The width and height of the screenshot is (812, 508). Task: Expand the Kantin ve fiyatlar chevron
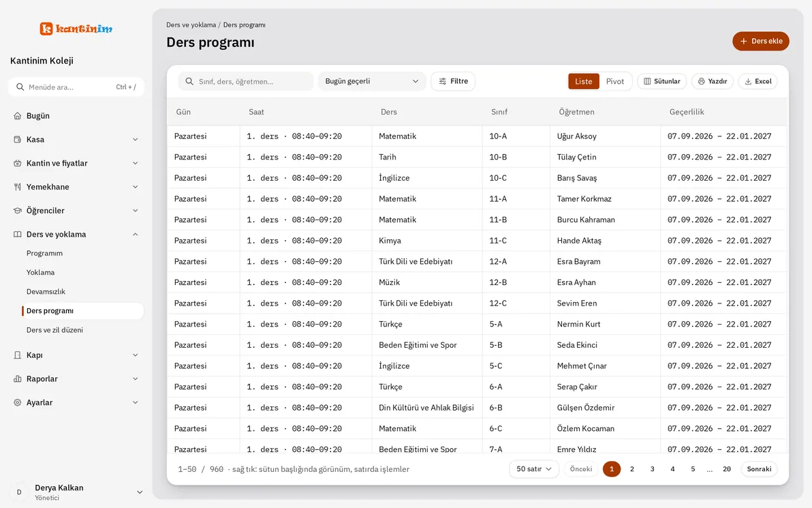coord(135,163)
